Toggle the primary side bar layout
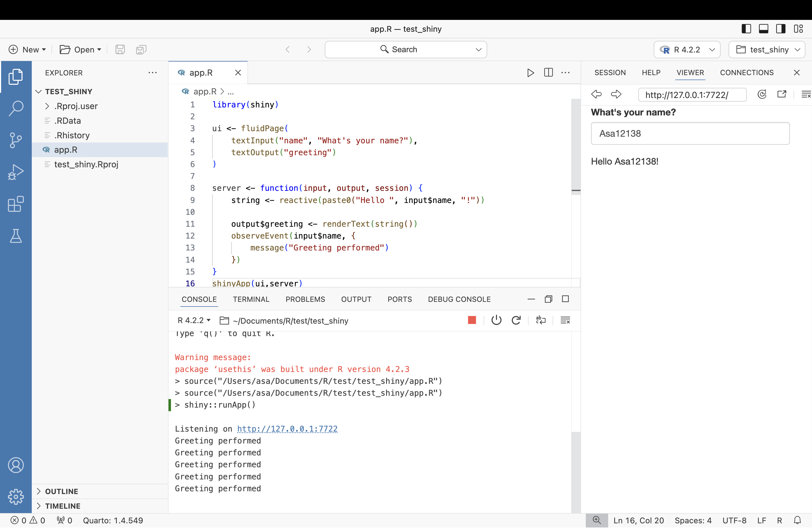Viewport: 812px width, 528px height. tap(746, 29)
